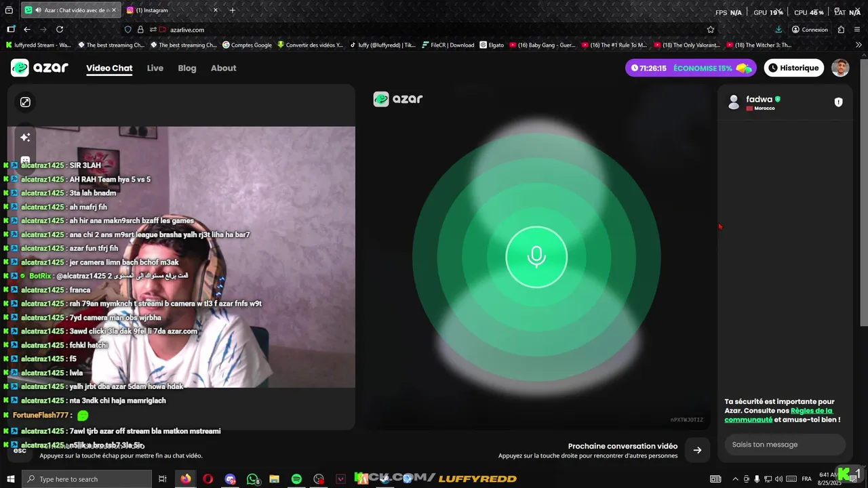
Task: Open fadwa's profile avatar
Action: point(733,102)
